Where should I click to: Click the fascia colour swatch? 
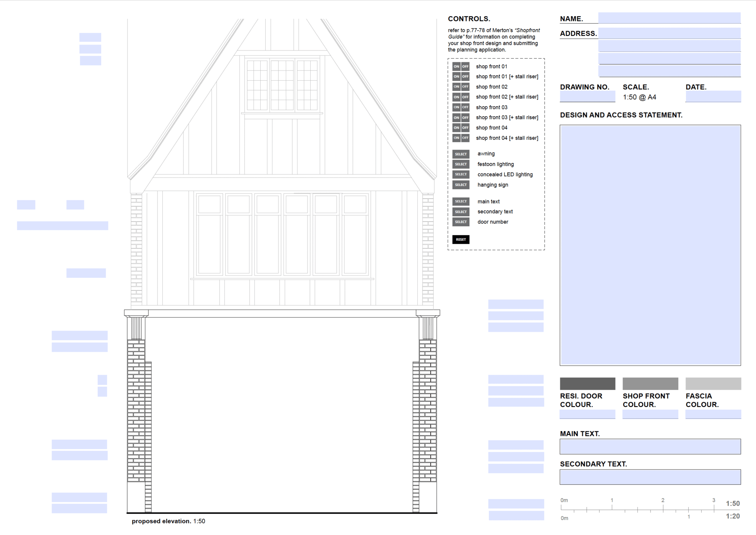coord(713,383)
